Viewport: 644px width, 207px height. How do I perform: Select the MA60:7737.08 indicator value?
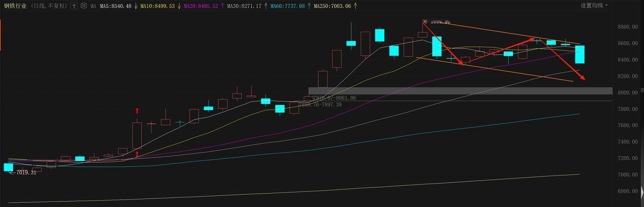point(287,6)
